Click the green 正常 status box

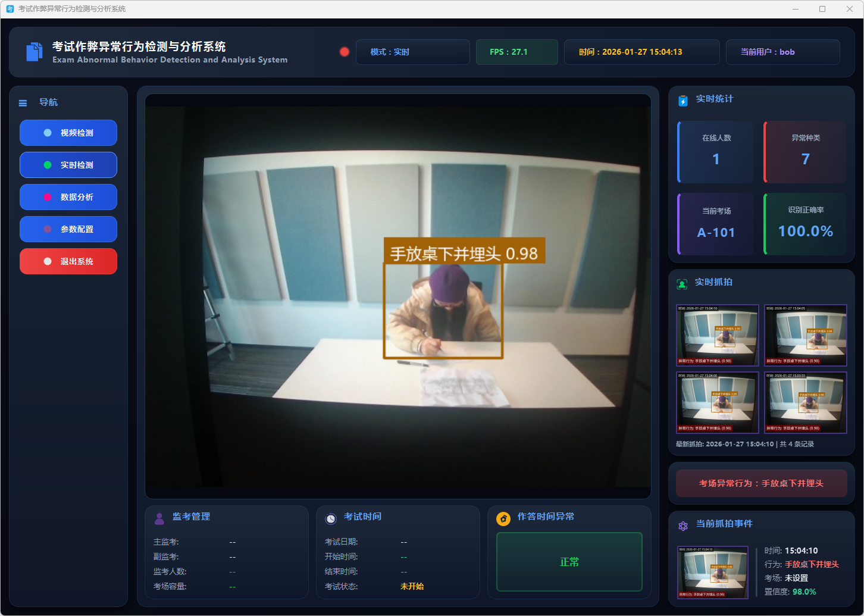pos(569,562)
